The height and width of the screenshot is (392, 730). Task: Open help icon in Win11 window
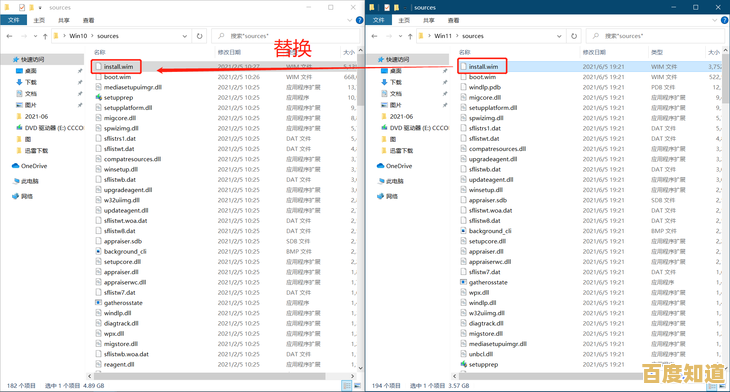[x=724, y=20]
